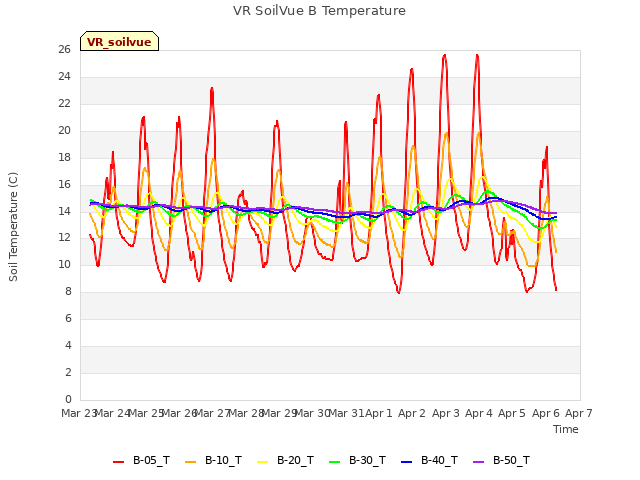Click the Apr 1 x-axis tick label
640x480 pixels.
pyautogui.click(x=378, y=413)
